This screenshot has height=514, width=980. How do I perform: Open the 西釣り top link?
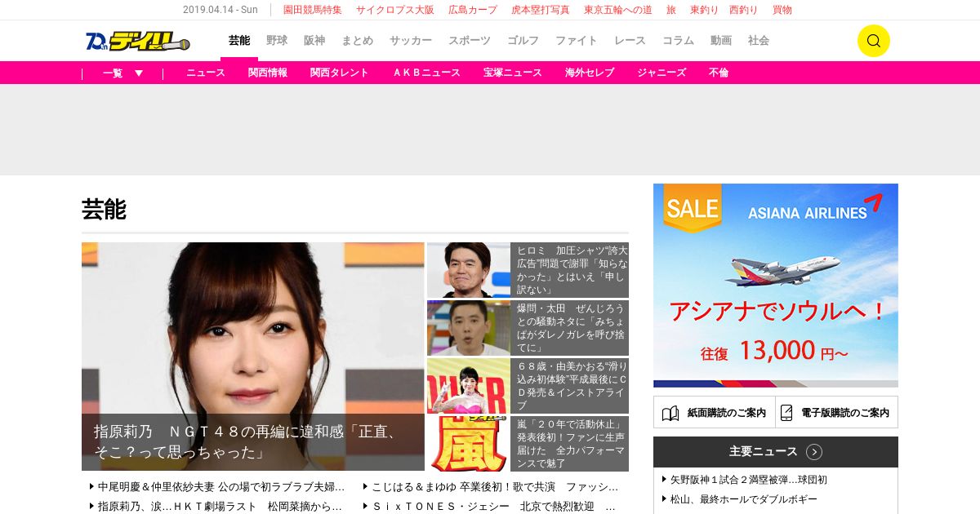click(743, 10)
